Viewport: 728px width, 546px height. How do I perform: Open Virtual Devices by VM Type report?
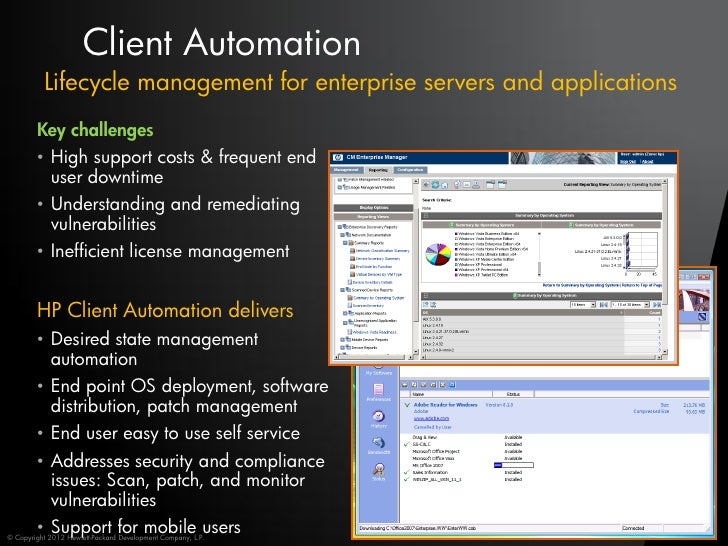pyautogui.click(x=379, y=274)
